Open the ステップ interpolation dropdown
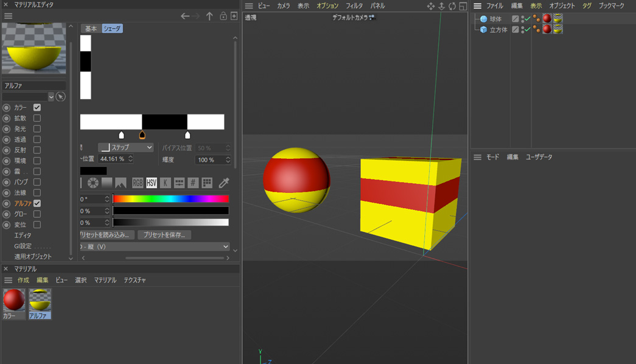This screenshot has width=636, height=364. click(x=127, y=148)
